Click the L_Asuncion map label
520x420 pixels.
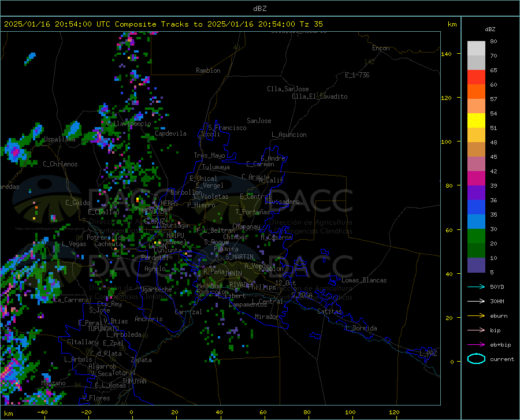pyautogui.click(x=289, y=135)
